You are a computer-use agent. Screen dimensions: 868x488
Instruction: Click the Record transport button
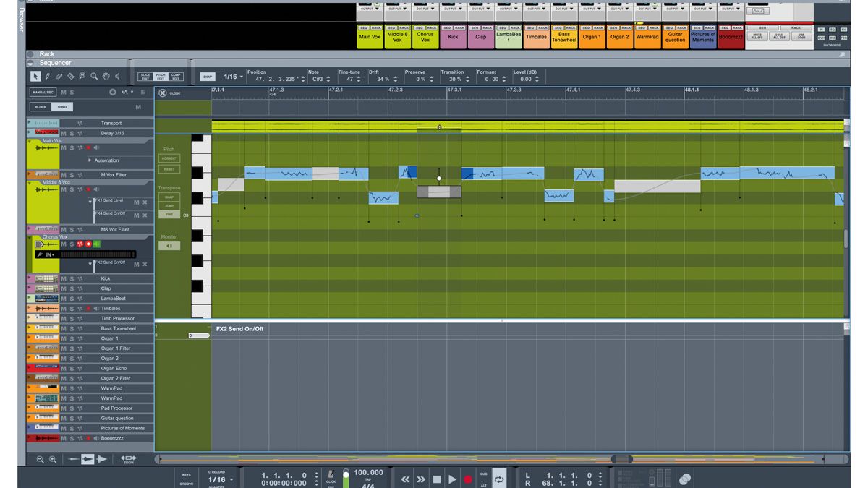coord(468,479)
